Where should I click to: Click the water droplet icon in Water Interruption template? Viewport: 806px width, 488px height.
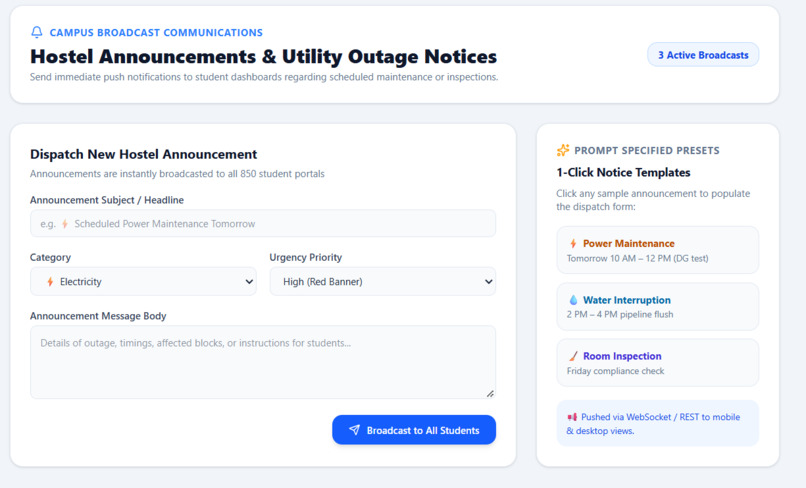click(x=573, y=300)
